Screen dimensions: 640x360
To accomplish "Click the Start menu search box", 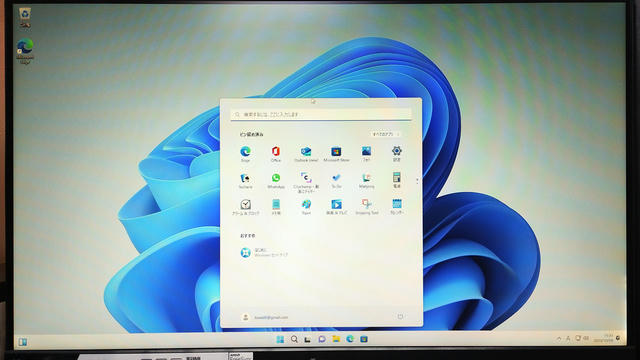I will 321,115.
